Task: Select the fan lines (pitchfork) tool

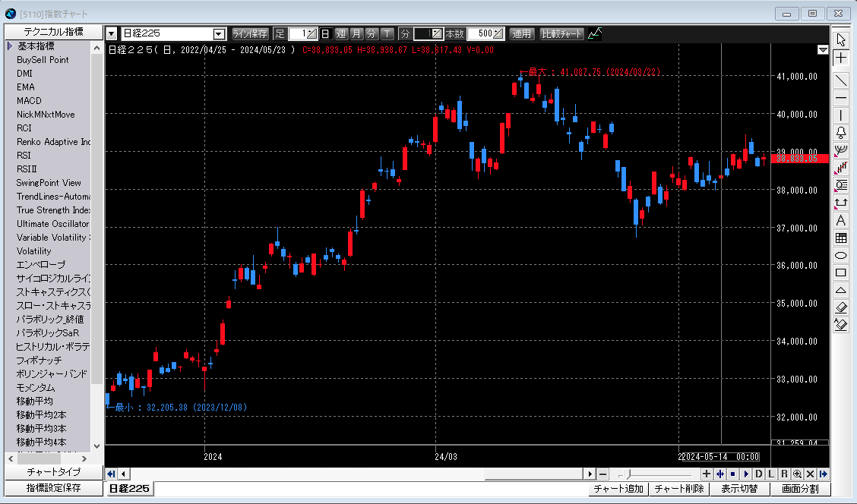Action: point(841,150)
